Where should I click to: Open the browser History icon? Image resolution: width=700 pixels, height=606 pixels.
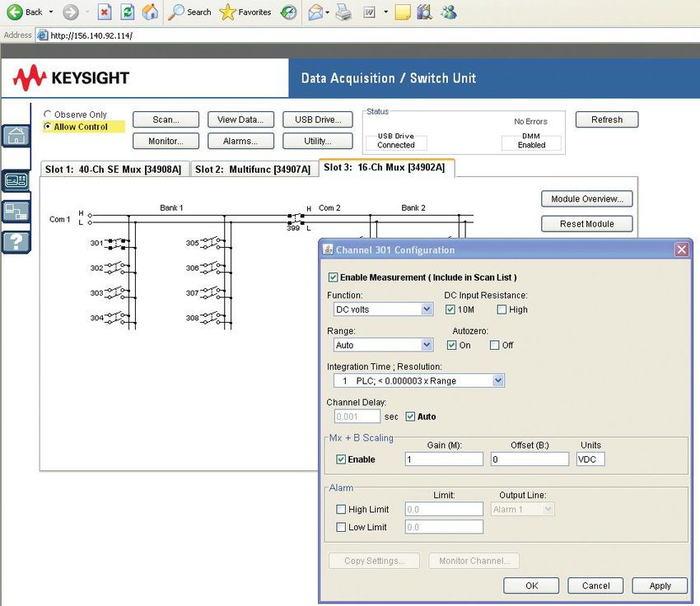(288, 12)
